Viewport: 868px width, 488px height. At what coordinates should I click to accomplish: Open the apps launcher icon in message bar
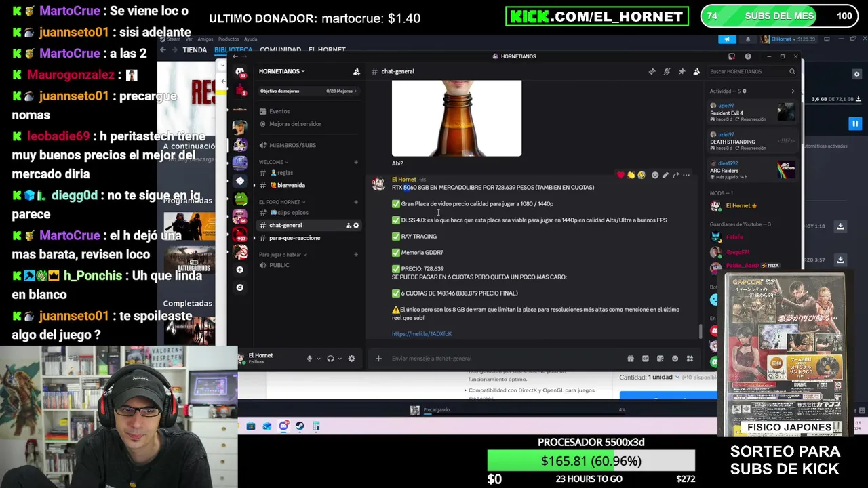pyautogui.click(x=690, y=359)
